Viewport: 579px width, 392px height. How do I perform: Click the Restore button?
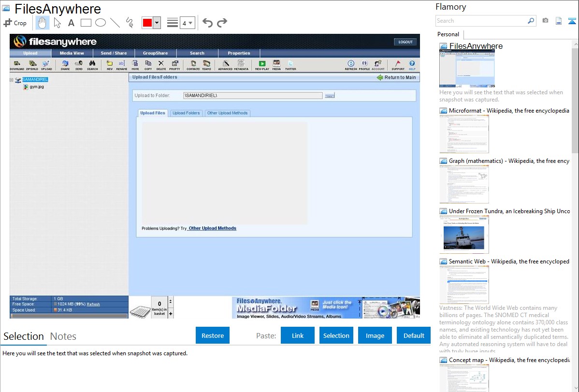(213, 335)
